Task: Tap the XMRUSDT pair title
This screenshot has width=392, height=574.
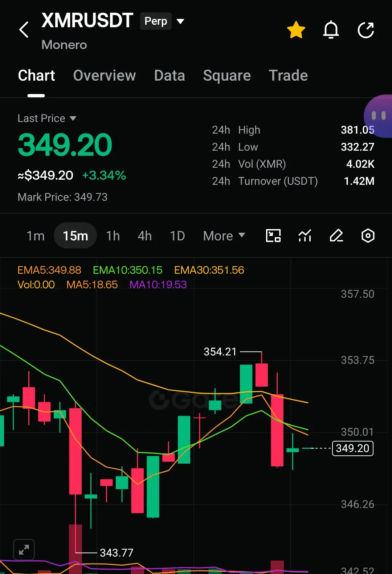Action: [87, 20]
